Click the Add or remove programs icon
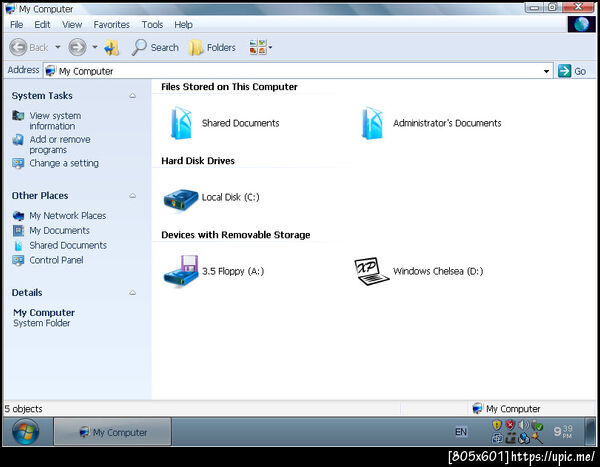 pyautogui.click(x=18, y=140)
